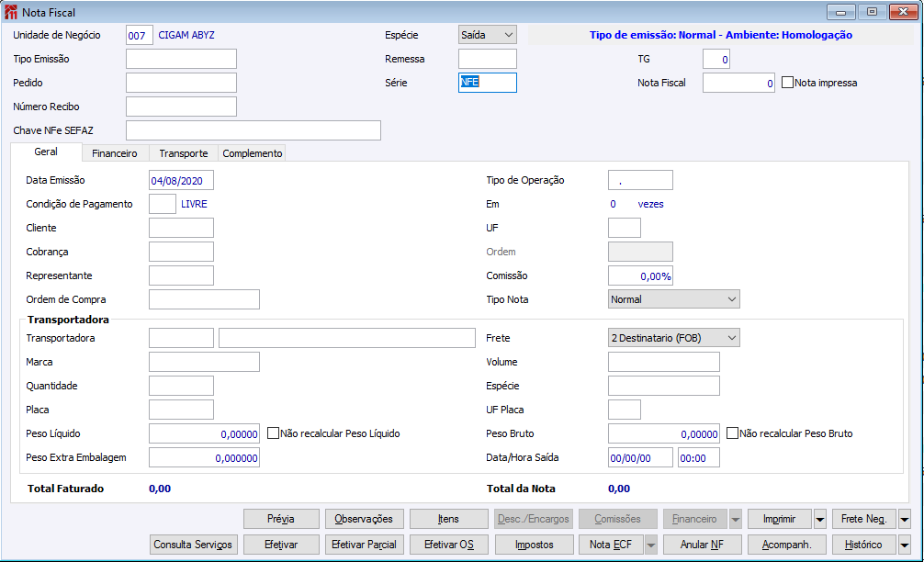The height and width of the screenshot is (562, 924).
Task: Click the Cliente input field
Action: point(181,228)
